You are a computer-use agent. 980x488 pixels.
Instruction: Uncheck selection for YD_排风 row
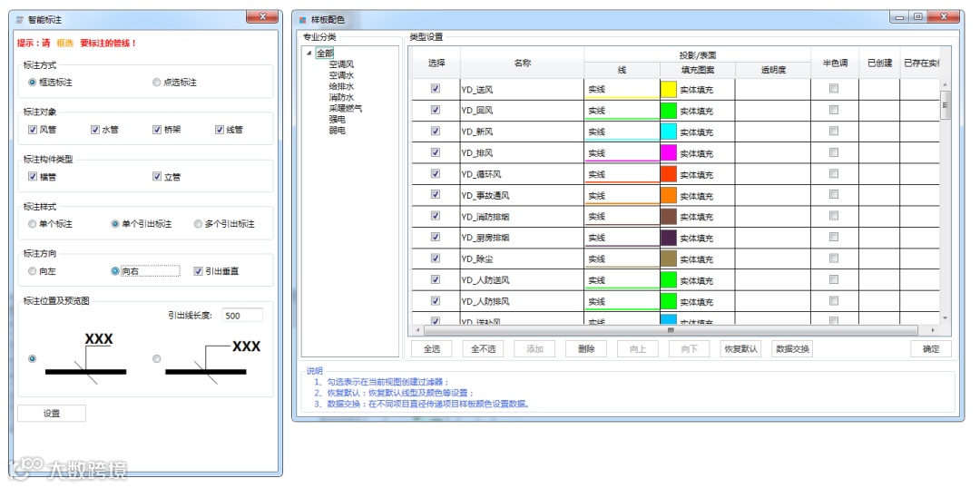click(x=436, y=151)
